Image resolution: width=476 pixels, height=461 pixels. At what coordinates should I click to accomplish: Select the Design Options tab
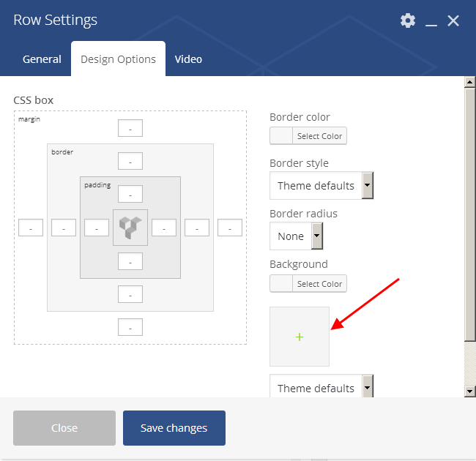pos(118,59)
